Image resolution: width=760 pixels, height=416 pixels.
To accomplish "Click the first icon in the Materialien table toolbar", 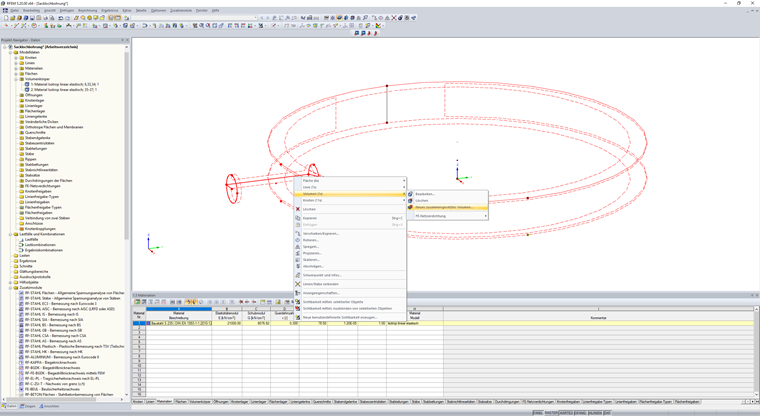I will 137,302.
